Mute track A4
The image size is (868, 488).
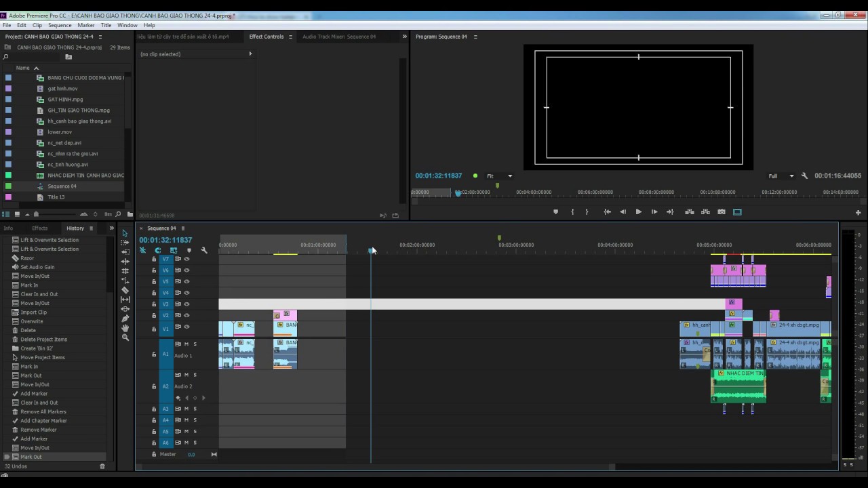coord(186,420)
